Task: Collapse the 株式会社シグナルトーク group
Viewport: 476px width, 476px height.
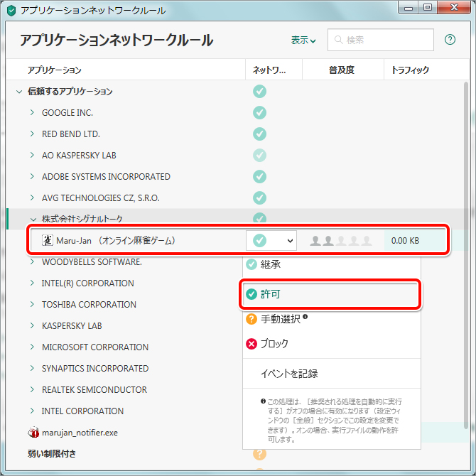Action: click(x=33, y=219)
